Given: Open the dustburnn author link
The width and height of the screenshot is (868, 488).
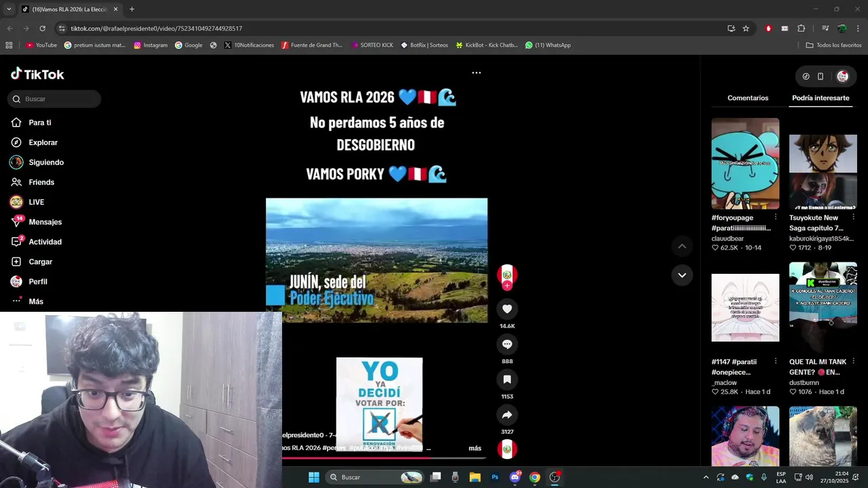Looking at the screenshot, I should tap(804, 383).
